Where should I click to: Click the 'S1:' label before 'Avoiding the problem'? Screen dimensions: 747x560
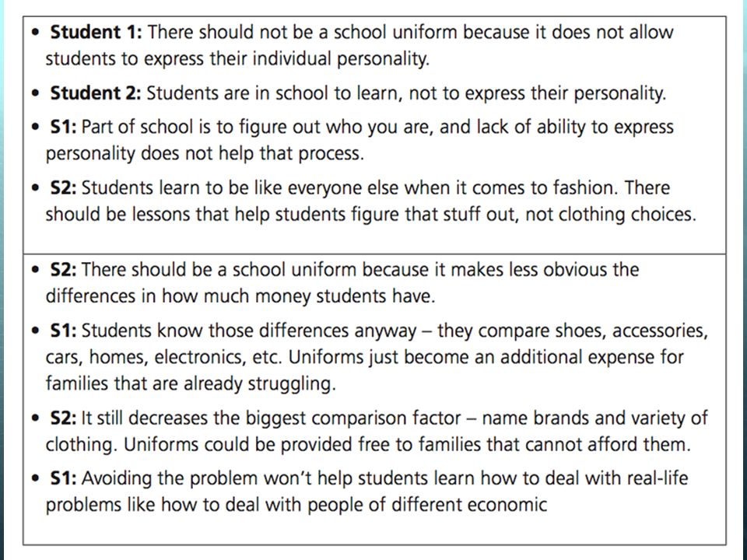(x=63, y=478)
